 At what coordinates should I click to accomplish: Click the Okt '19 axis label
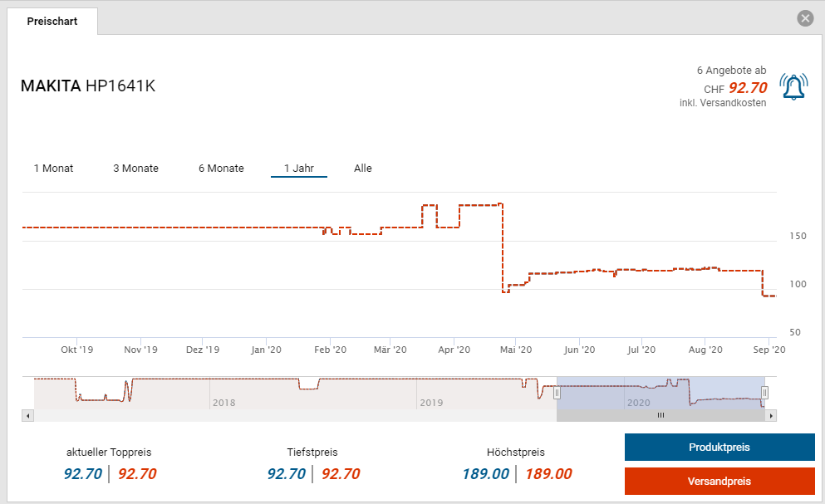click(x=76, y=350)
